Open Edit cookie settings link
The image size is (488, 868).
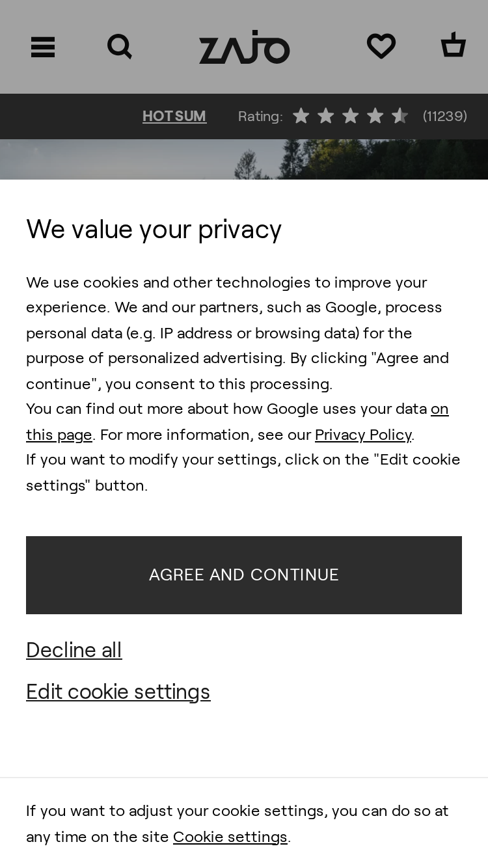pos(118,692)
